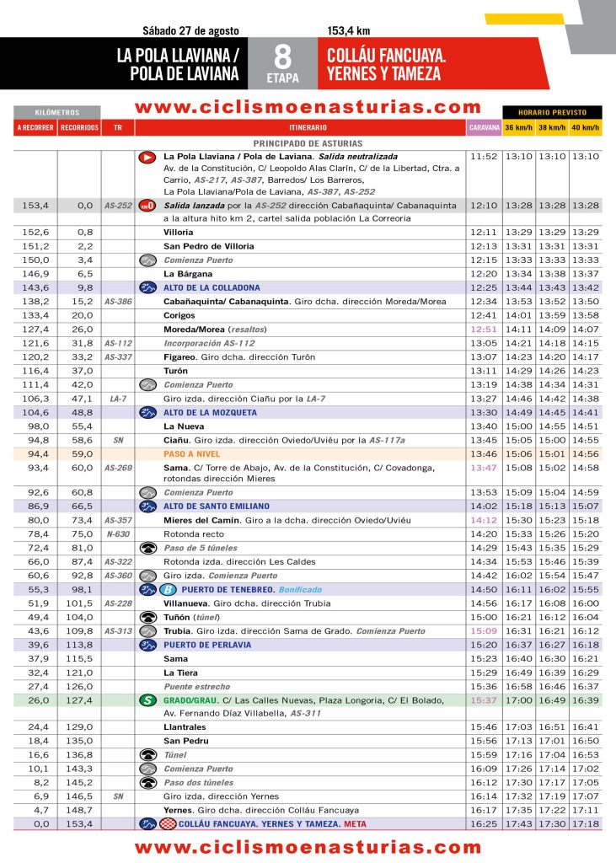Click the distance text 153,4 km at top

point(349,31)
